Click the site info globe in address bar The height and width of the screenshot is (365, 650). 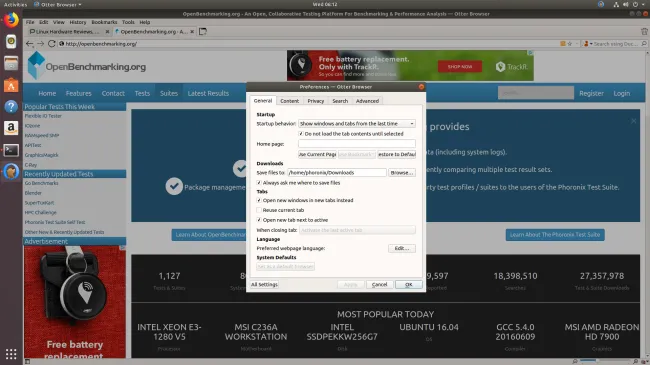click(61, 44)
